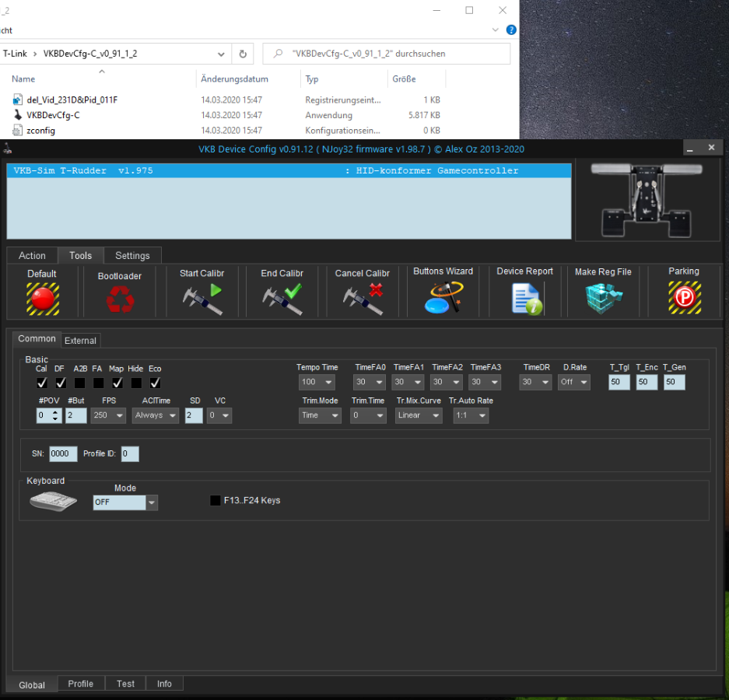The height and width of the screenshot is (700, 729).
Task: Click the del_Vid_231D&Pid_011F registry file icon
Action: 18,100
